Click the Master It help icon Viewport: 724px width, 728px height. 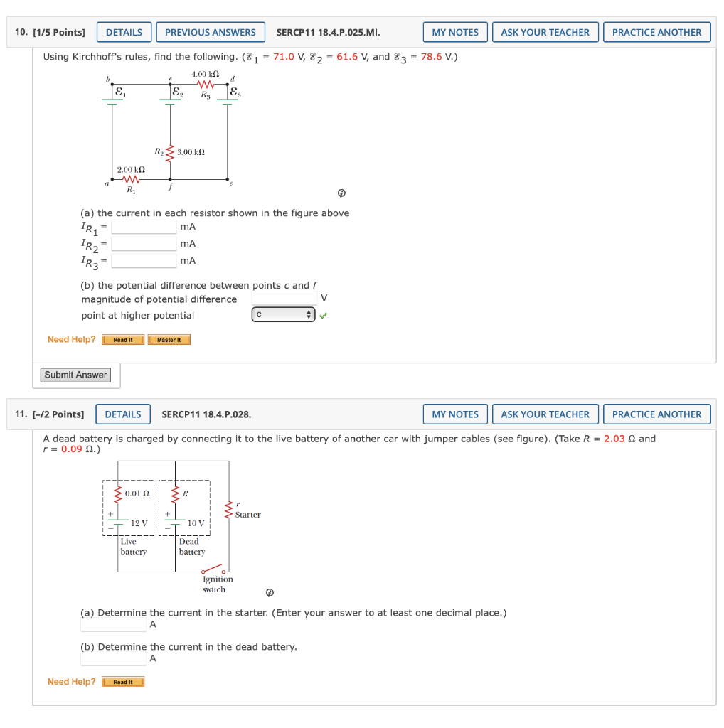(169, 339)
